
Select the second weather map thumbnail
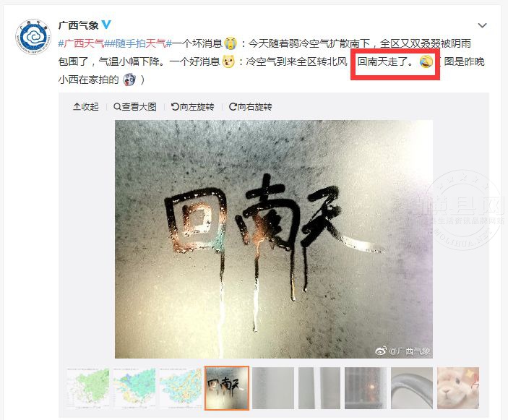click(134, 388)
